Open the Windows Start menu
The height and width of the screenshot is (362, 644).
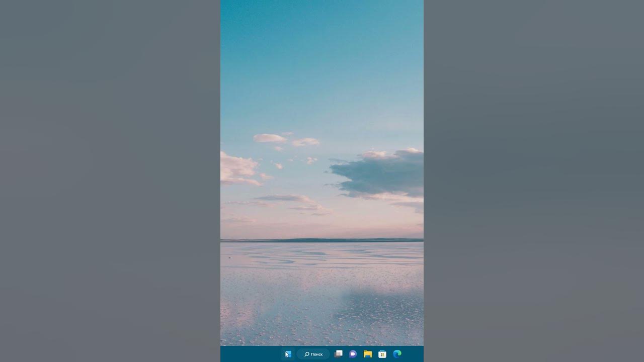[288, 354]
